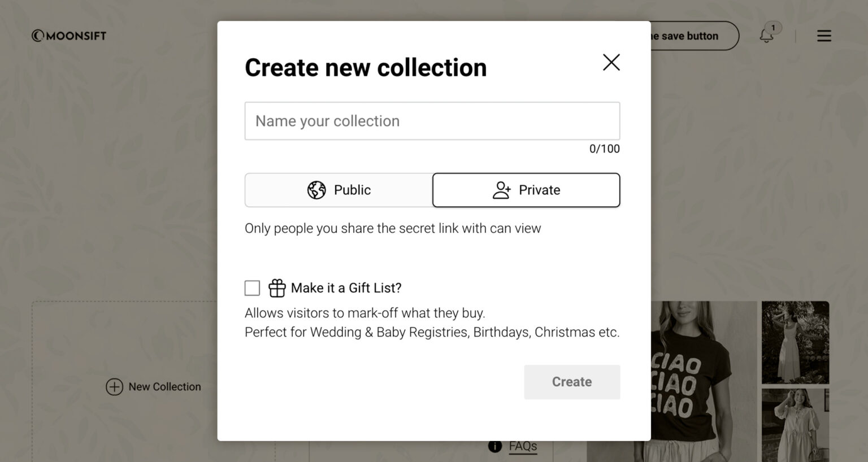Click the globe icon next to Public
This screenshot has width=868, height=462.
[x=316, y=190]
